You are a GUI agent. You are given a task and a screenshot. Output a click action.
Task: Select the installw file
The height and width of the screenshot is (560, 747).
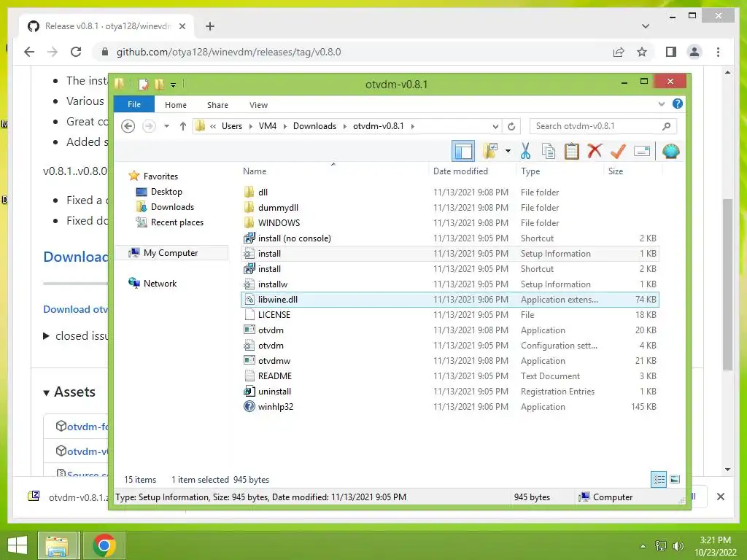[x=450, y=284]
